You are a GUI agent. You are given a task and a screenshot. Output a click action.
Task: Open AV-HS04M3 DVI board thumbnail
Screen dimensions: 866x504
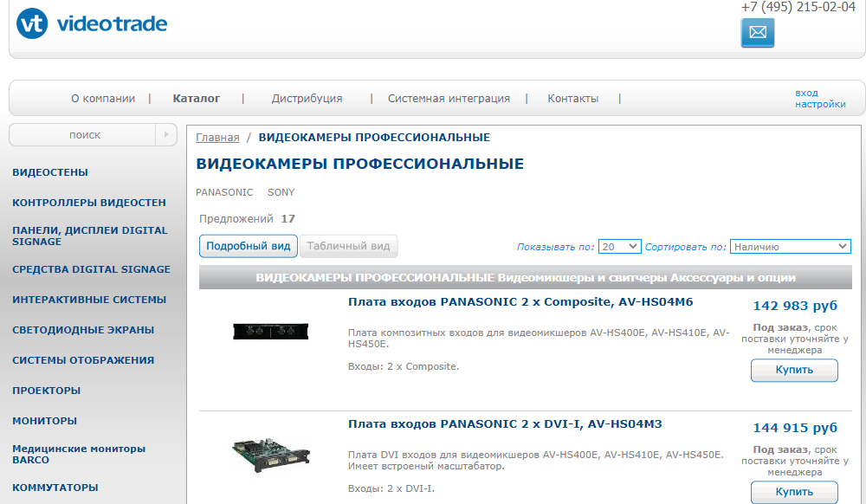point(270,456)
